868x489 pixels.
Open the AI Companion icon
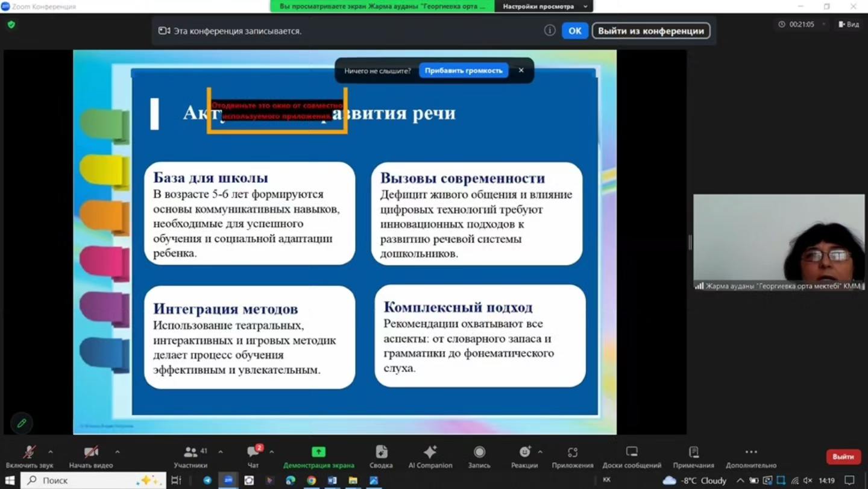(x=430, y=452)
